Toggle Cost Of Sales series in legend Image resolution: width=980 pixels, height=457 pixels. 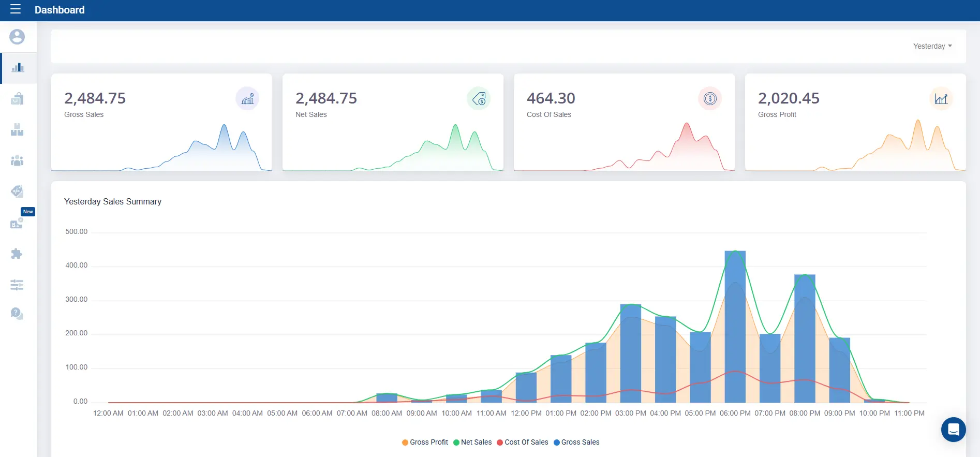[523, 442]
